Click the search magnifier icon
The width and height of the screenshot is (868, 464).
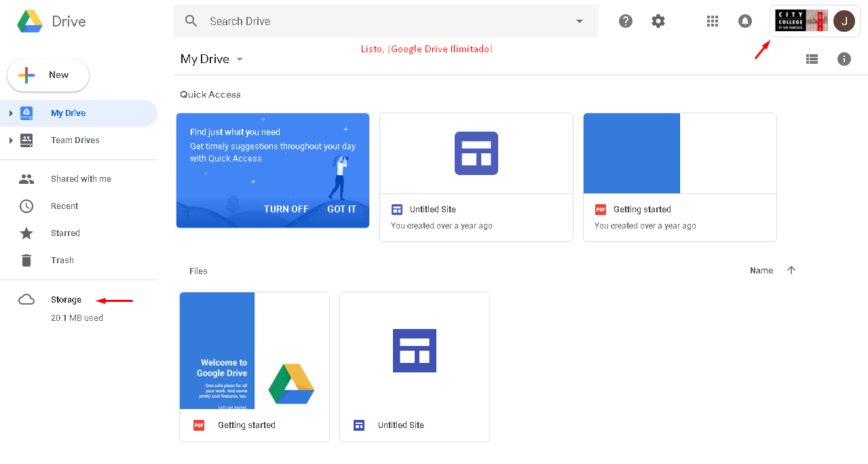[191, 21]
